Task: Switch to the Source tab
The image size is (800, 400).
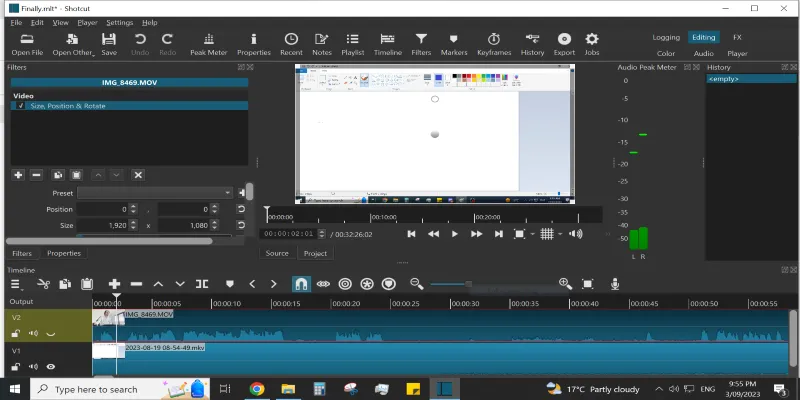Action: 277,253
